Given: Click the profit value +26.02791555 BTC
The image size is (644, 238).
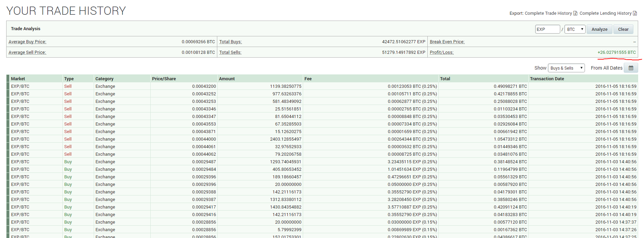Looking at the screenshot, I should tap(617, 52).
